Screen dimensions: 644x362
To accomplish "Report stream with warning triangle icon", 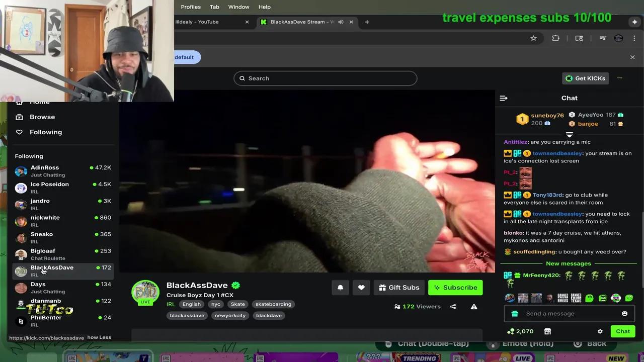I will pyautogui.click(x=474, y=306).
